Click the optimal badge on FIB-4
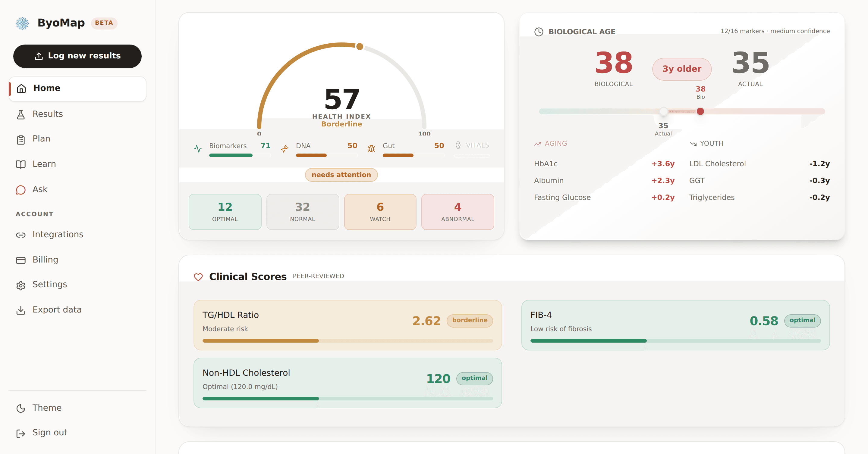Viewport: 868px width, 454px height. coord(802,320)
